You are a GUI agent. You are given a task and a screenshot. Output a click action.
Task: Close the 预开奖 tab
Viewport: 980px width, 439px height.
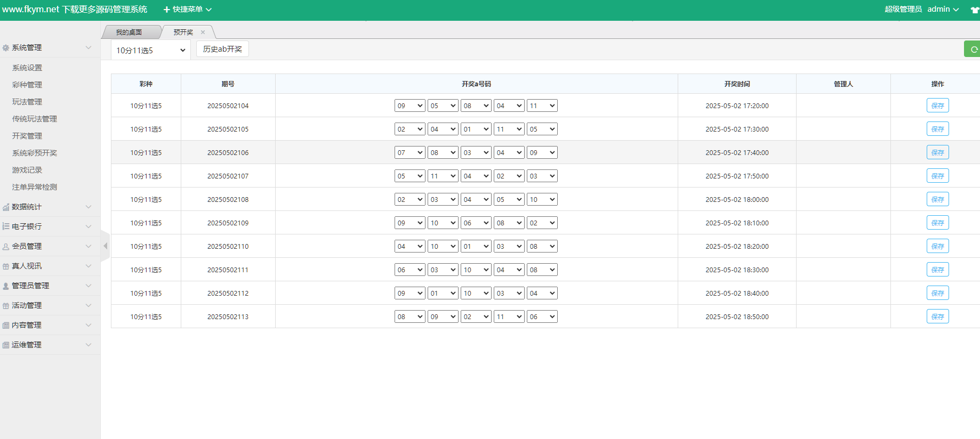pyautogui.click(x=203, y=32)
